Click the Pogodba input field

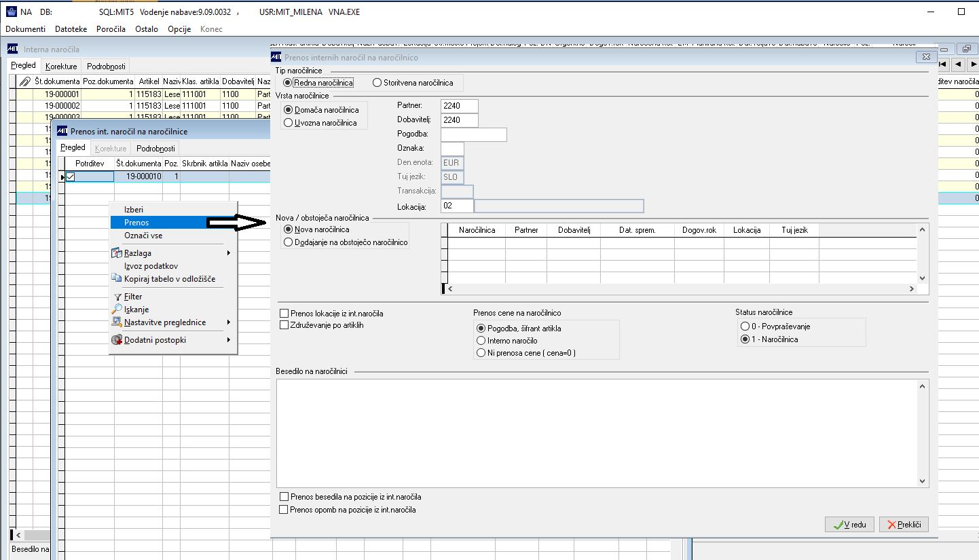(x=473, y=134)
